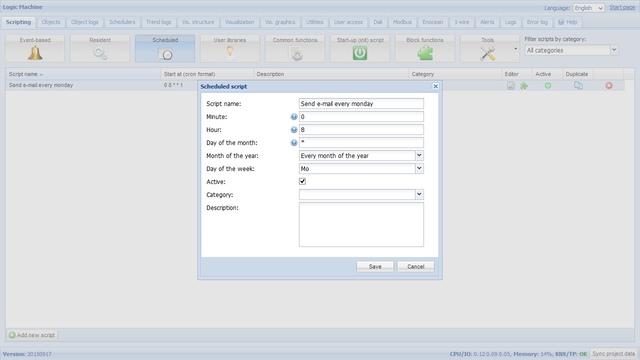Image resolution: width=640 pixels, height=360 pixels.
Task: Switch to the Object logs tab
Action: pos(84,22)
